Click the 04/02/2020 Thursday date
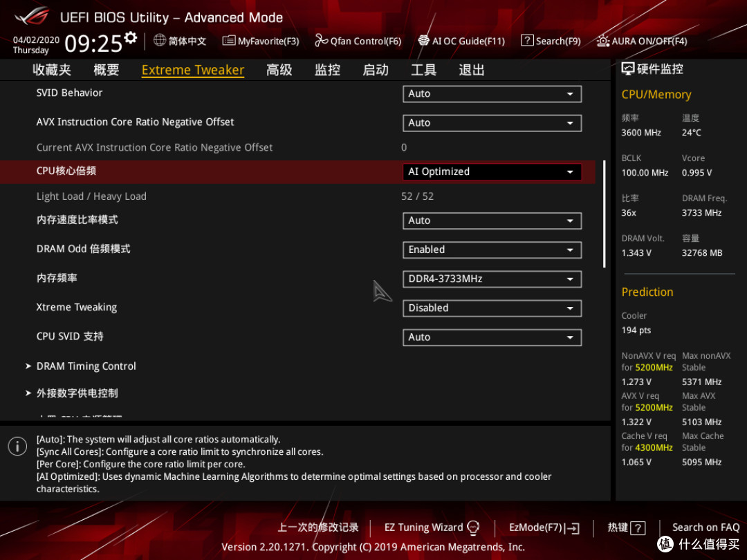The height and width of the screenshot is (560, 747). [36, 45]
